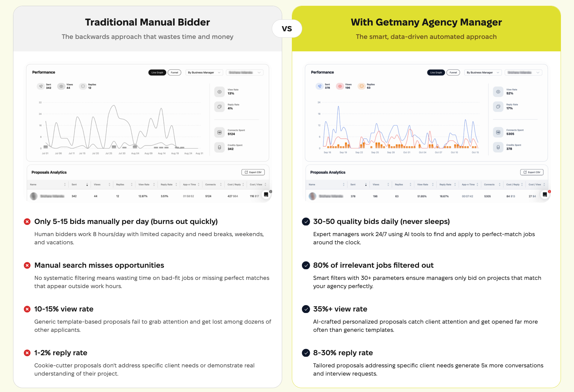Switch to Funnel view in the Traditional Manual Bidder panel
This screenshot has width=574, height=392.
pos(175,73)
